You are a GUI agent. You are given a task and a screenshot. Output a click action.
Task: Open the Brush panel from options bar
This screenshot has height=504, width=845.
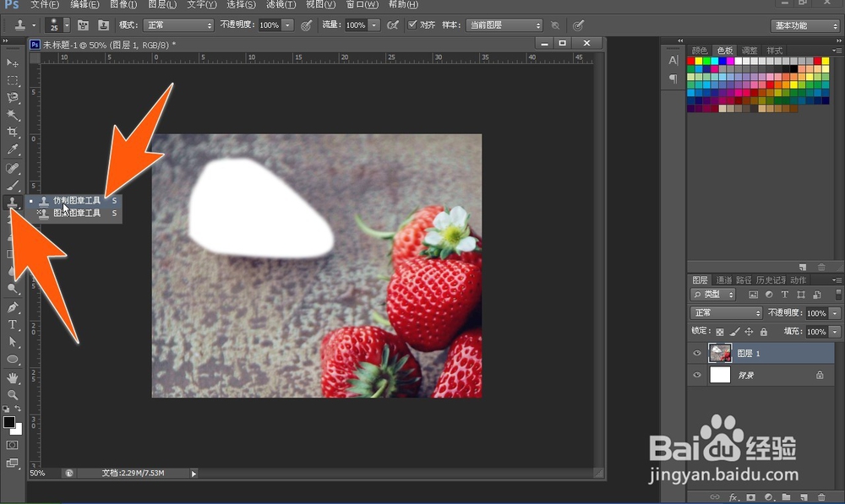coord(83,25)
